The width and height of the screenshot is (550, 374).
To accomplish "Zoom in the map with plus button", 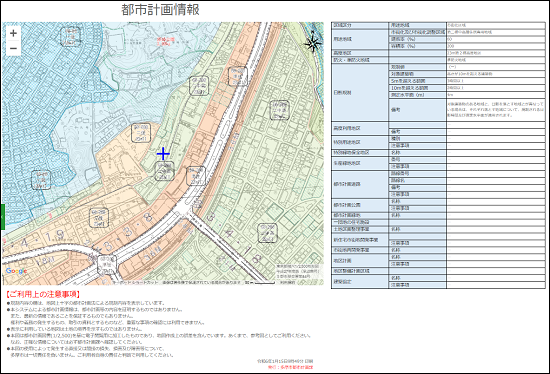I will pyautogui.click(x=13, y=33).
